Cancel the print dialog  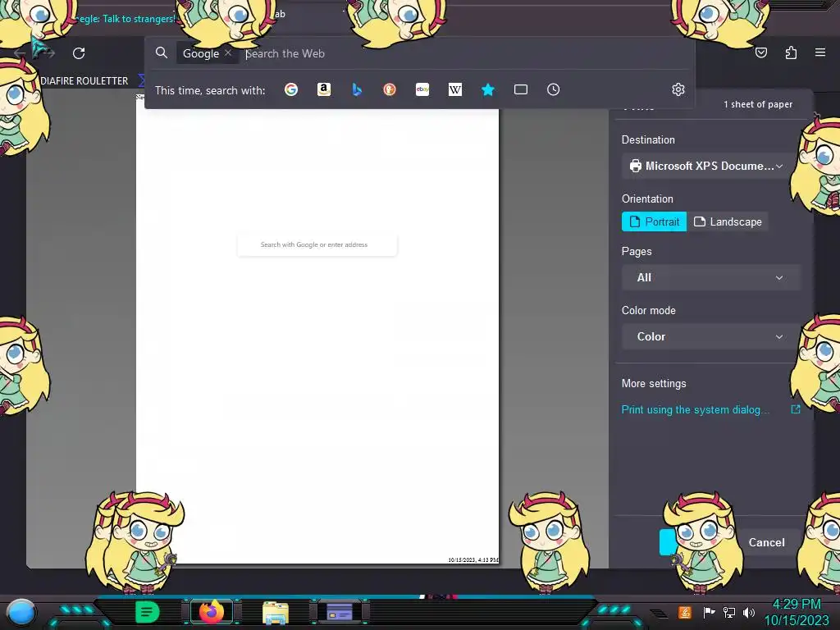(767, 542)
